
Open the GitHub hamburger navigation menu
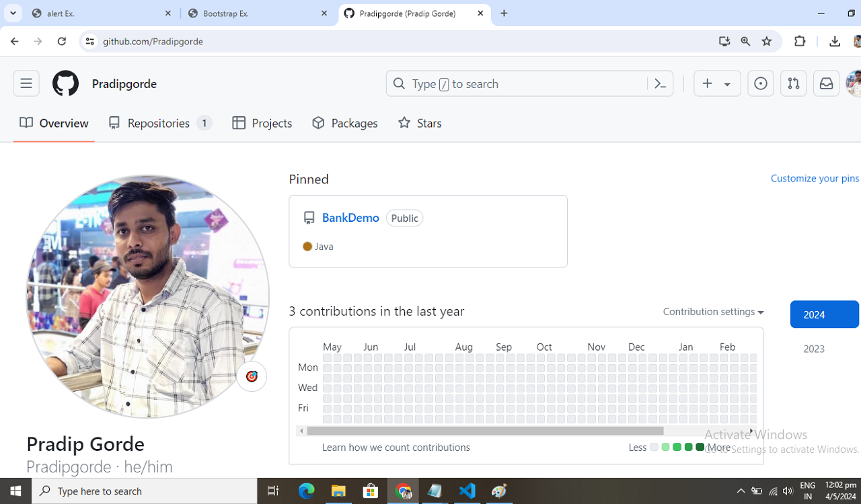click(26, 83)
